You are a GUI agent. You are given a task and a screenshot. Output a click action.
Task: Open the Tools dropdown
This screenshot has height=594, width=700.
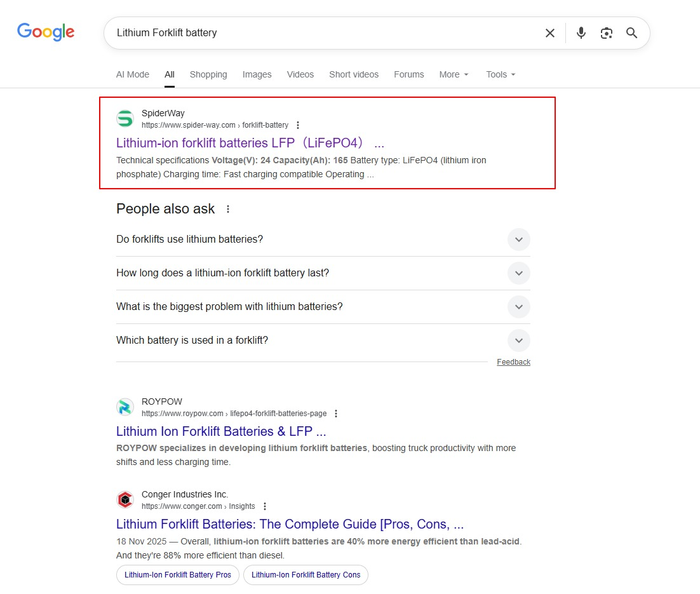coord(501,74)
